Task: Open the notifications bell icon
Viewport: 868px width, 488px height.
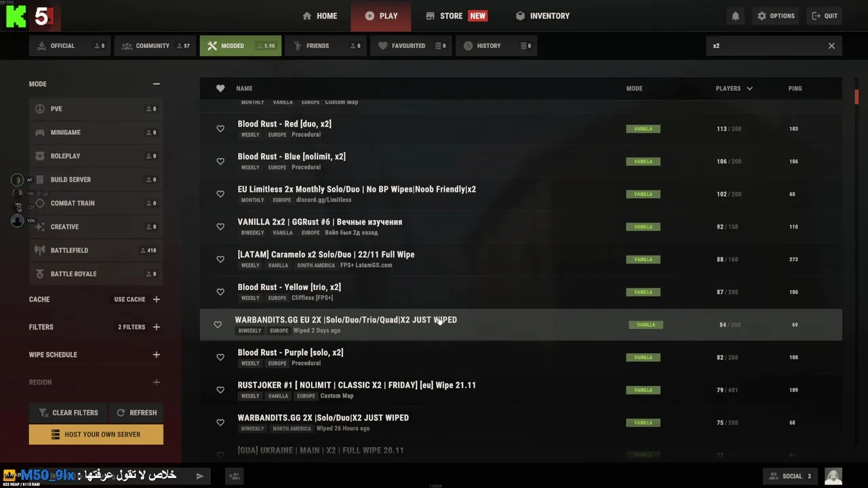Action: click(735, 16)
